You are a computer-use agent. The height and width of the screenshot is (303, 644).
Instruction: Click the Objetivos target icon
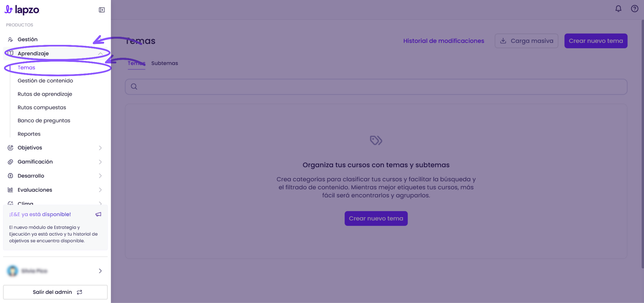[10, 148]
